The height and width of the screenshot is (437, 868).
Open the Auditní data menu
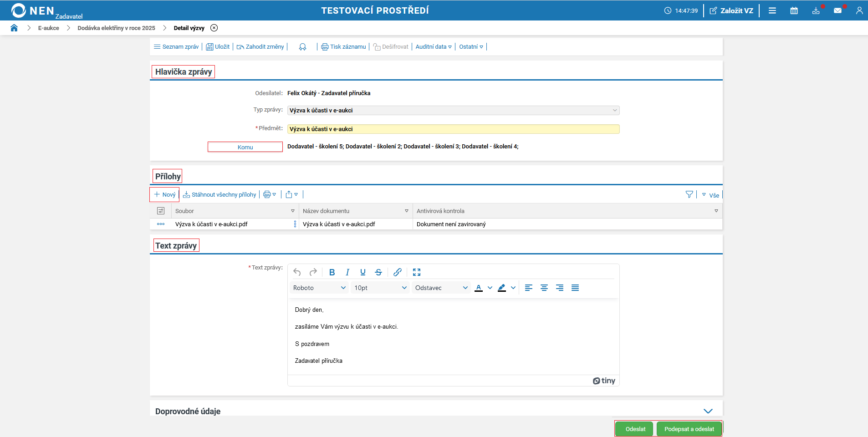[433, 47]
